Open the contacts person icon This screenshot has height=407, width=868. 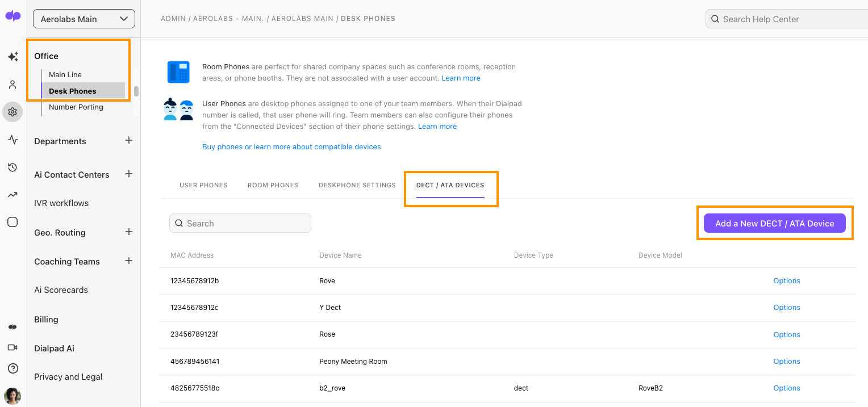pyautogui.click(x=12, y=85)
